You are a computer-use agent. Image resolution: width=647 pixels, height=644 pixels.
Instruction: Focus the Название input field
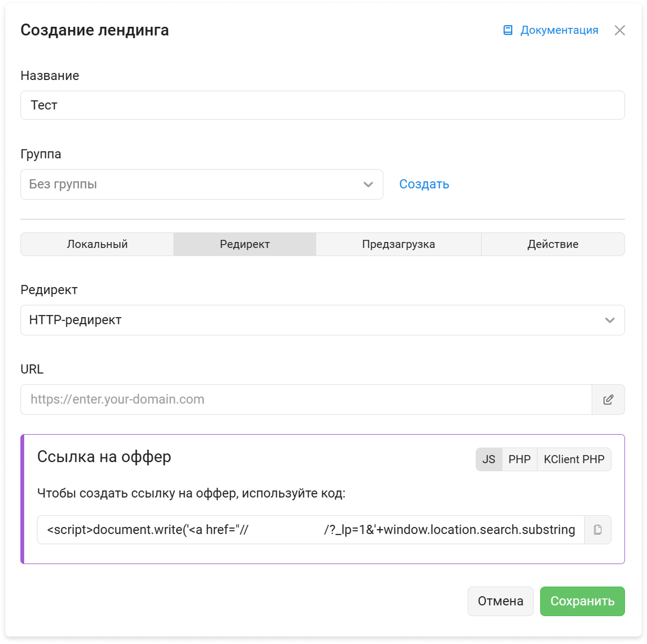[322, 105]
